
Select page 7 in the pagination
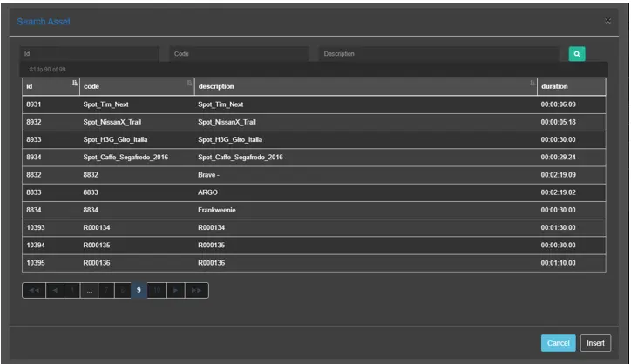(106, 290)
